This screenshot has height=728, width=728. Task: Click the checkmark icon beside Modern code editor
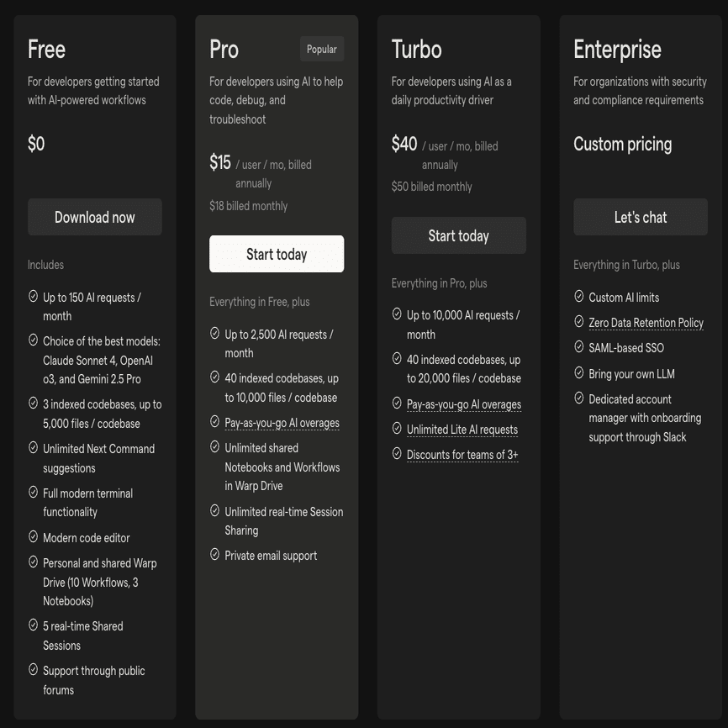34,537
